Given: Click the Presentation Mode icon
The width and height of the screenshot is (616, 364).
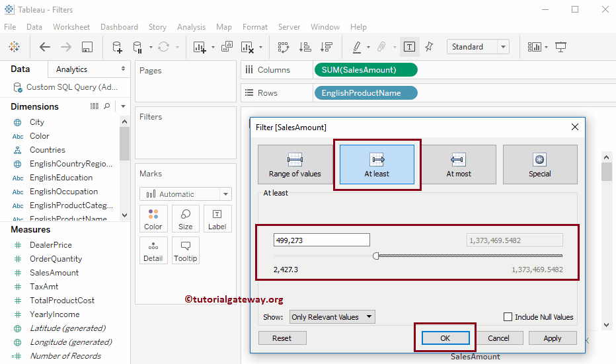Looking at the screenshot, I should tap(561, 47).
